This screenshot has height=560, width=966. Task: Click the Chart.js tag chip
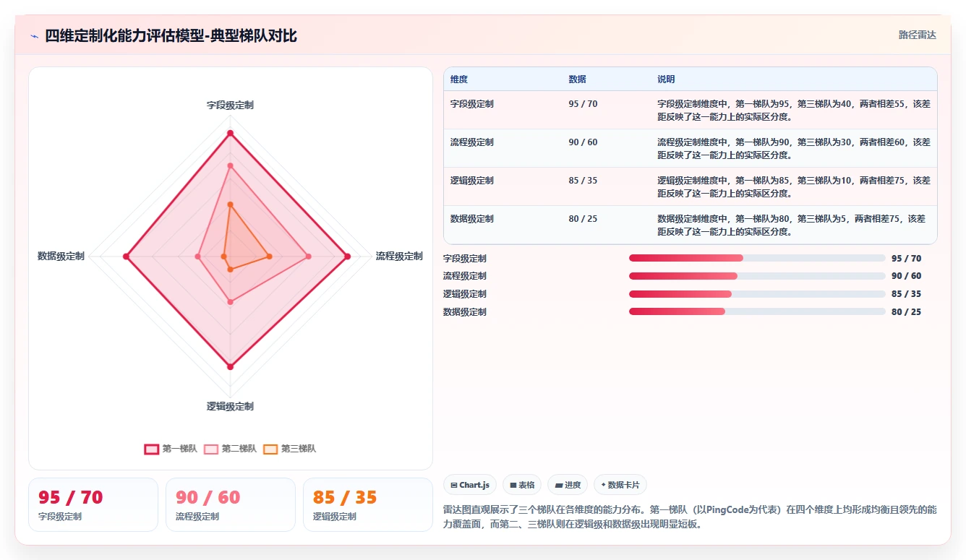tap(469, 485)
